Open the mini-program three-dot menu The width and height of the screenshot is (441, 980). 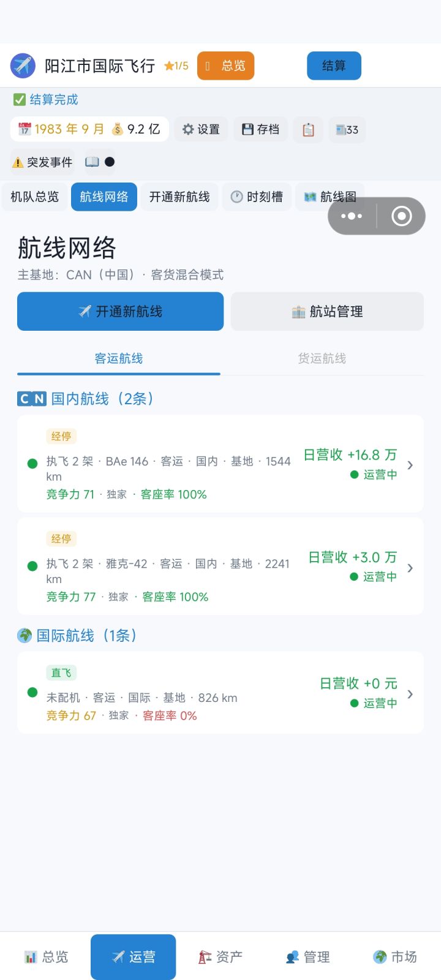point(352,216)
